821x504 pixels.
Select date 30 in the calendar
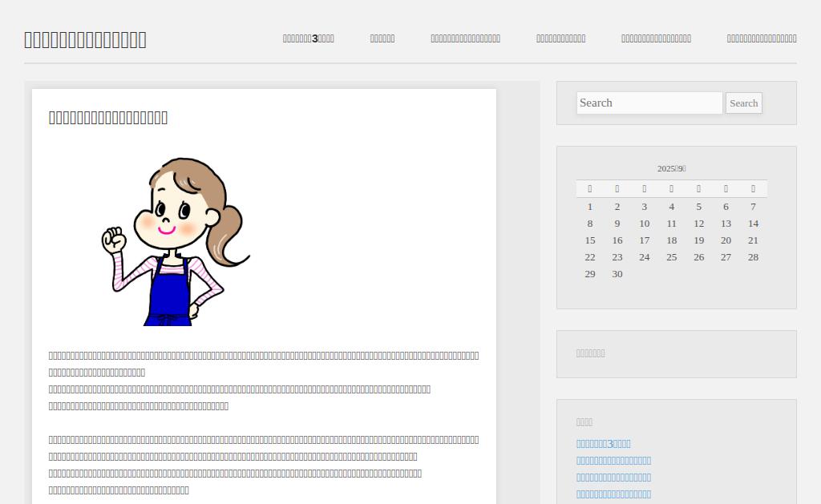pos(617,274)
